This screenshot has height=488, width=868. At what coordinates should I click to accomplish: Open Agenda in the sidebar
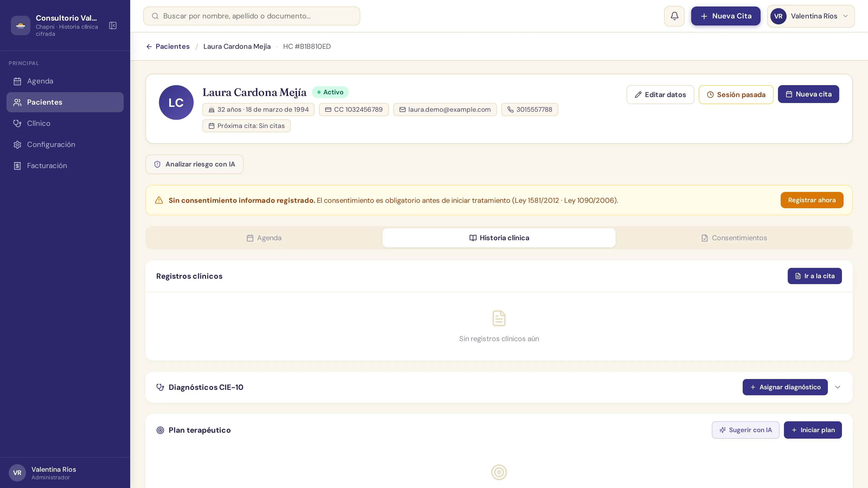pos(65,81)
